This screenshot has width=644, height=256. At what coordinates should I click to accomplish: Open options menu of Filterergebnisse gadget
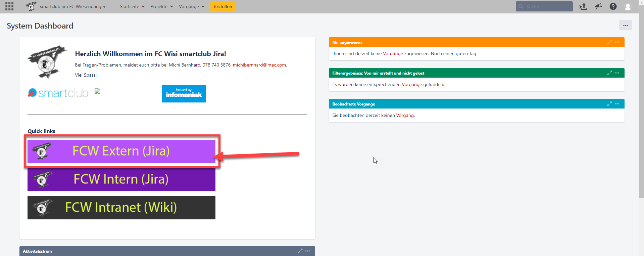pyautogui.click(x=617, y=73)
